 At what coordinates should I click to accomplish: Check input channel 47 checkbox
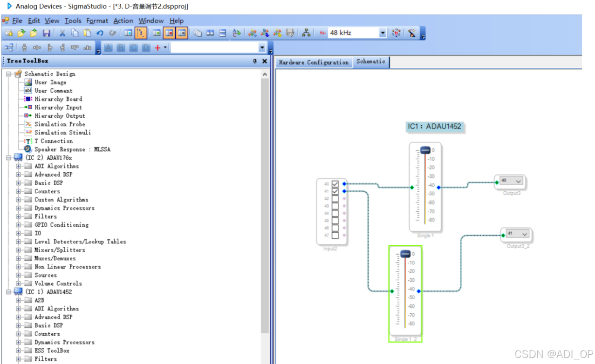tap(335, 236)
